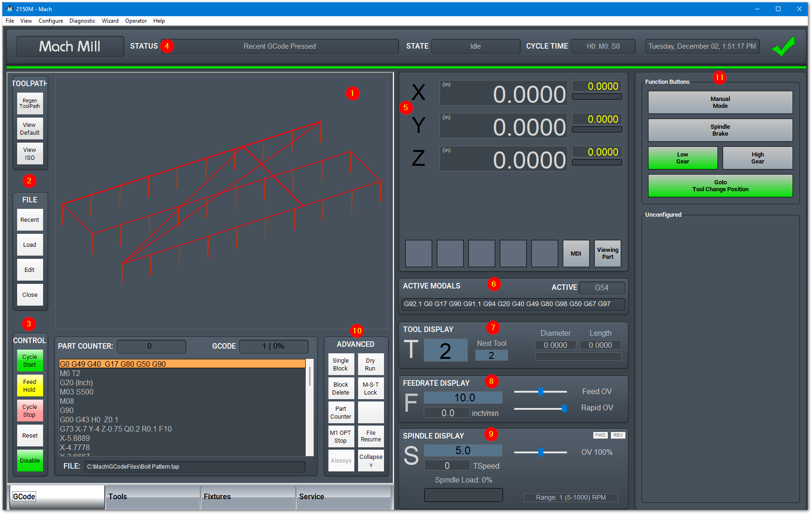Click the Next Tool number field
The height and width of the screenshot is (514, 812).
click(x=491, y=355)
